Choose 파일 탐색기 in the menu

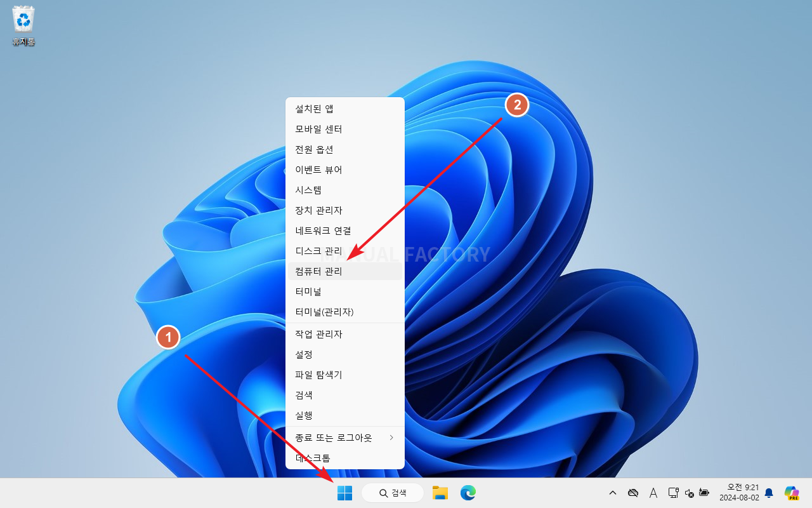[x=345, y=375]
